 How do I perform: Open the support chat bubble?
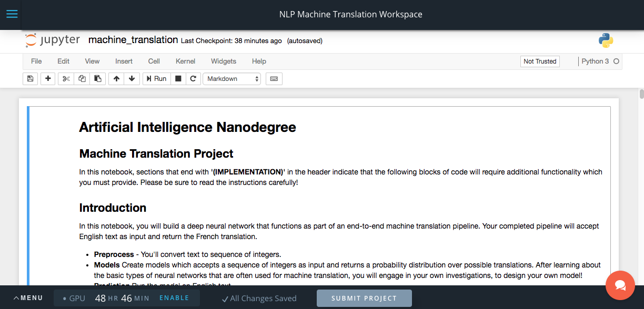[x=620, y=285]
